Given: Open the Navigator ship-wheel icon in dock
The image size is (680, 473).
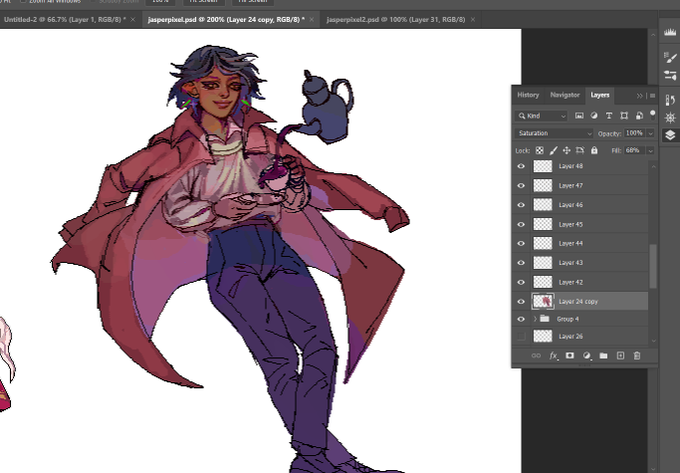Looking at the screenshot, I should [x=670, y=117].
